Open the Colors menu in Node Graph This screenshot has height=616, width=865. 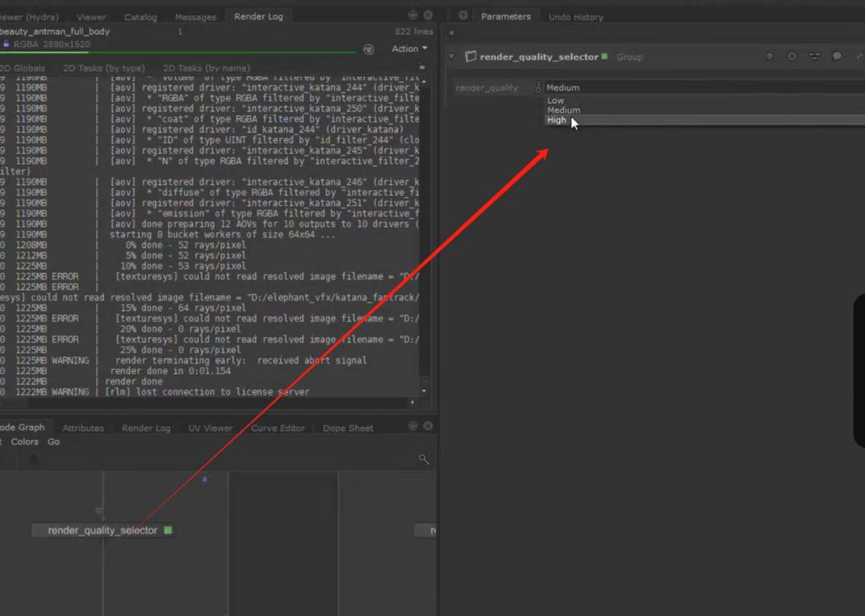[24, 442]
